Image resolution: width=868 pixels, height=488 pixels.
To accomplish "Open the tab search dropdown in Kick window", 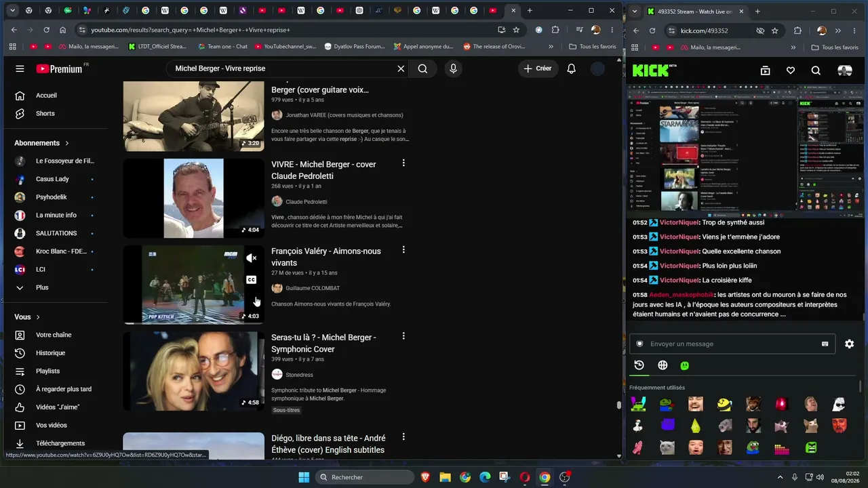I will tap(635, 12).
